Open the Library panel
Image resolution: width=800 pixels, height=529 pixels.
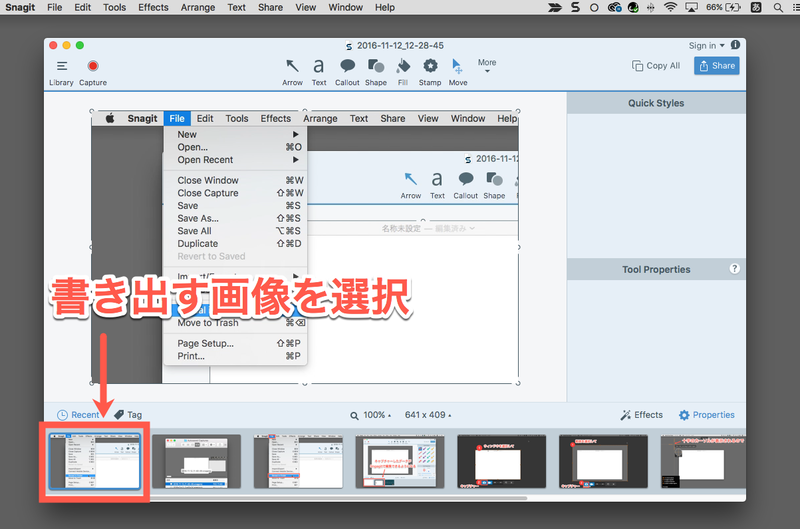[x=61, y=72]
